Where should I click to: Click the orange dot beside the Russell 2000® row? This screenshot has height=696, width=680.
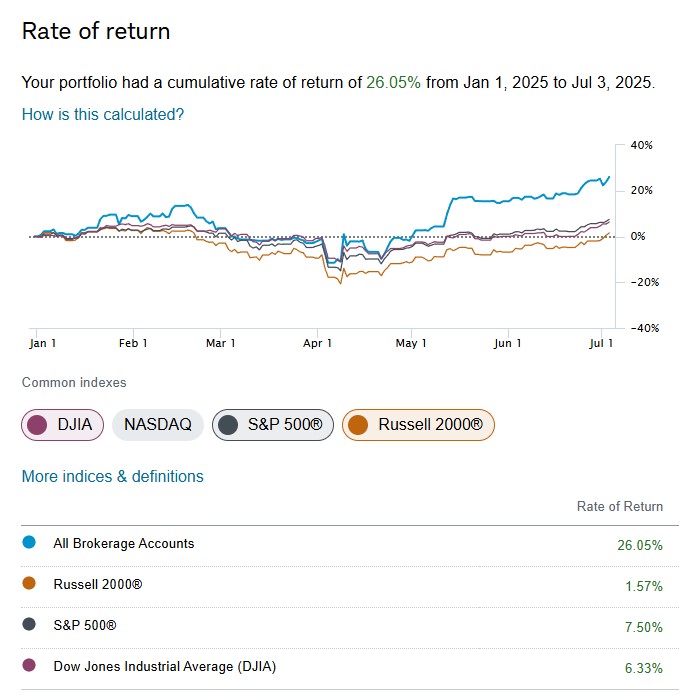pyautogui.click(x=29, y=583)
